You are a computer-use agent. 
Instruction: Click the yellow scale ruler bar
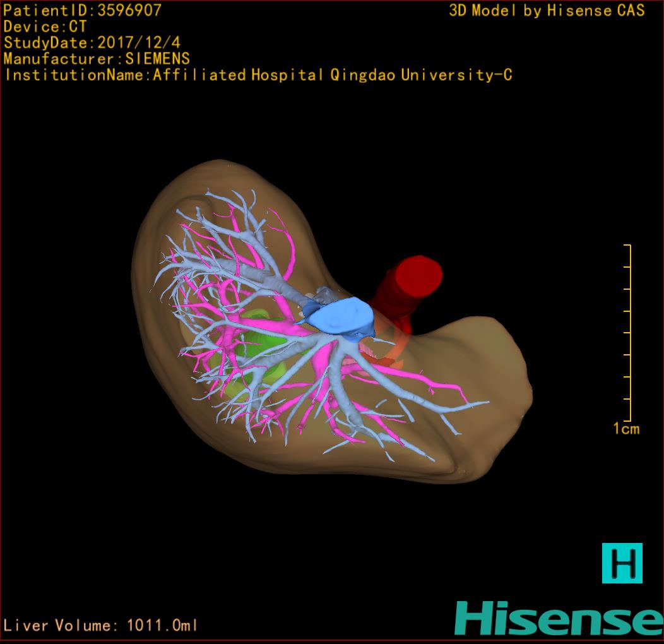[x=631, y=333]
